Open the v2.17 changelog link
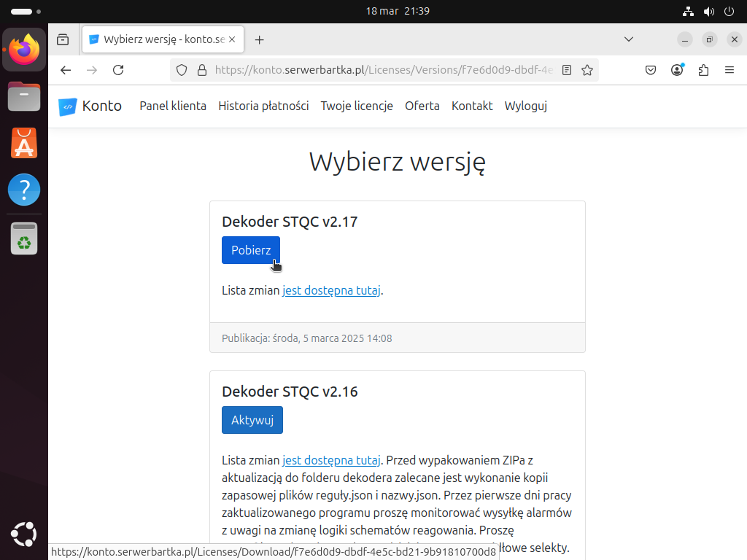 (331, 290)
